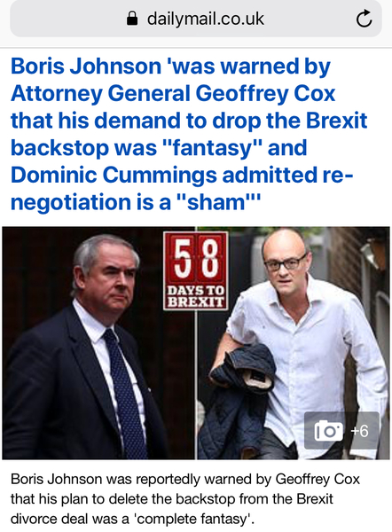This screenshot has width=392, height=532.
Task: Tap the padlock security icon
Action: [131, 19]
